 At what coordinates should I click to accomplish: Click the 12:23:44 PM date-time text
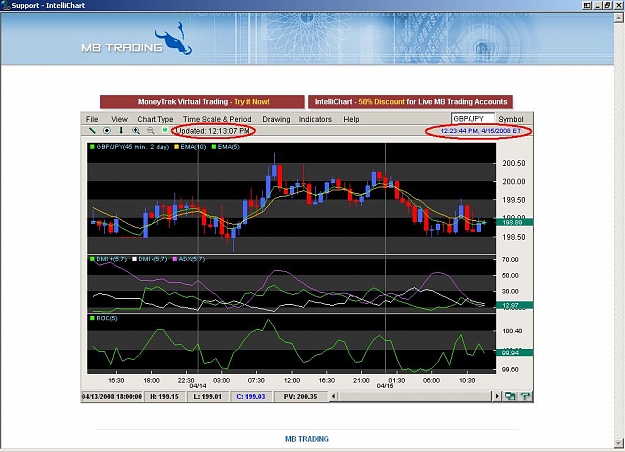(480, 131)
